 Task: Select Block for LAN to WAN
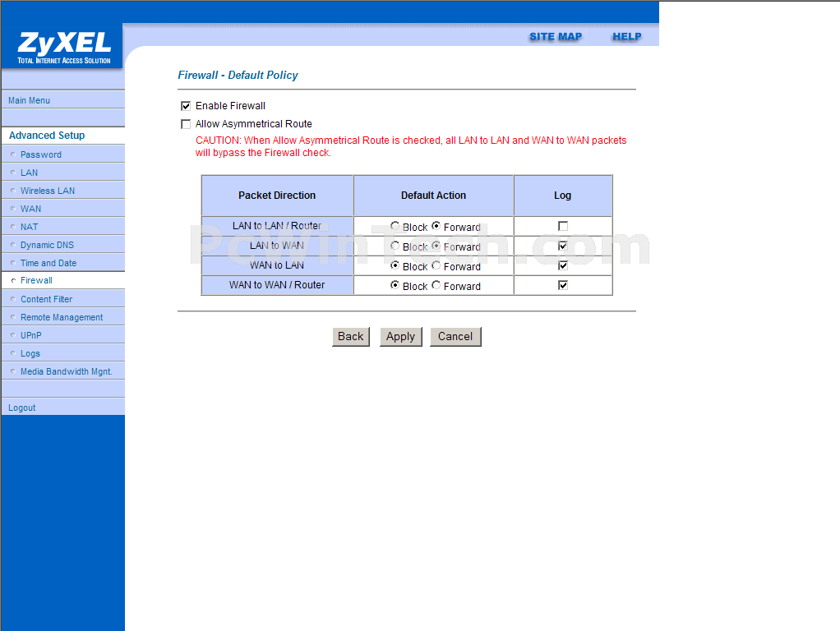(395, 246)
